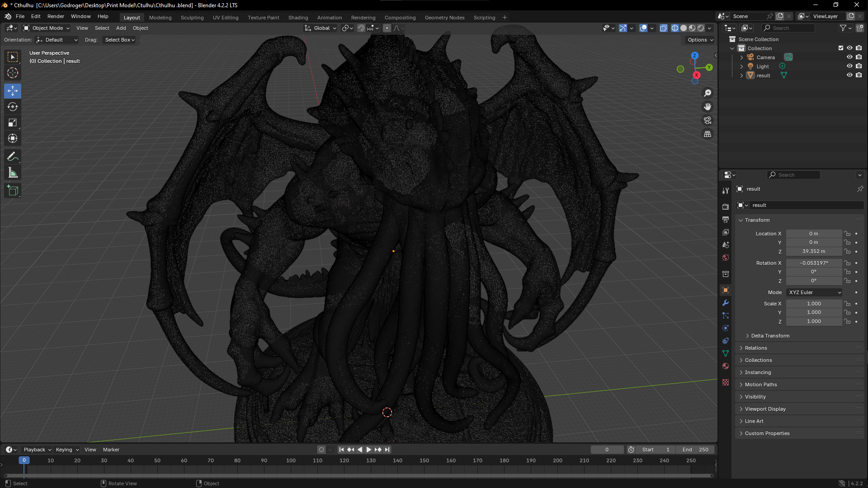Click the pan view hand icon
The image size is (868, 488).
[x=708, y=107]
